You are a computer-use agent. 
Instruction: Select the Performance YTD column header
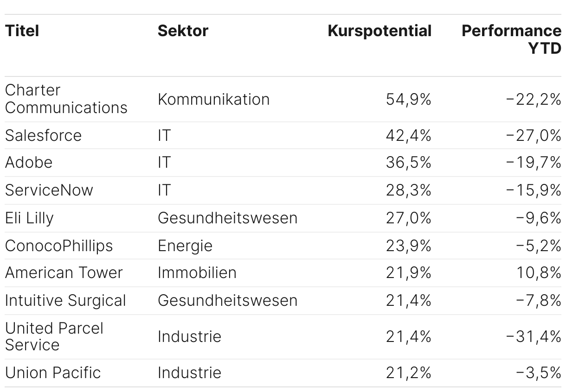coord(511,39)
